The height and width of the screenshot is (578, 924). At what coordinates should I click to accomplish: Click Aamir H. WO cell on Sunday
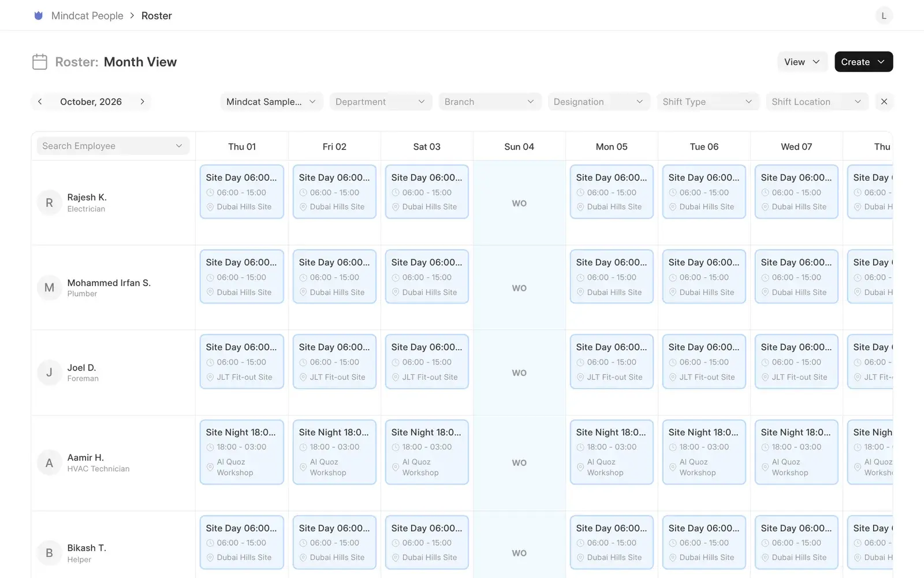click(x=519, y=463)
